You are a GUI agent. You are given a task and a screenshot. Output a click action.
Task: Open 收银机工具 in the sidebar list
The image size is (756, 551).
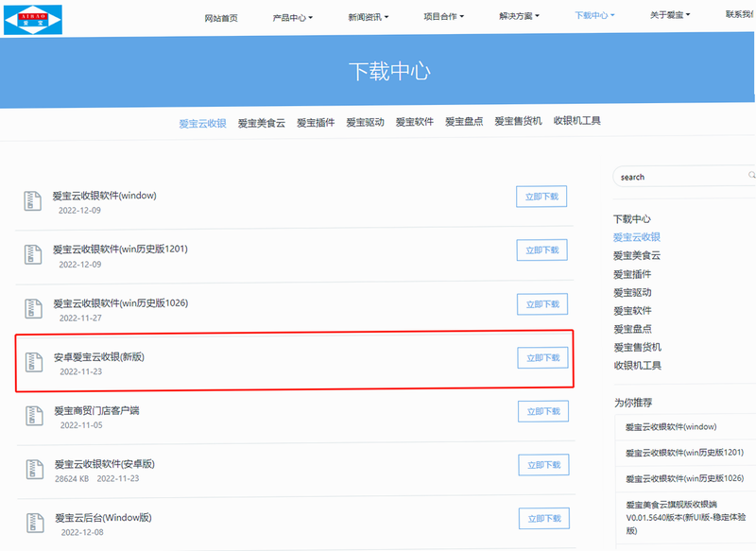click(x=637, y=366)
